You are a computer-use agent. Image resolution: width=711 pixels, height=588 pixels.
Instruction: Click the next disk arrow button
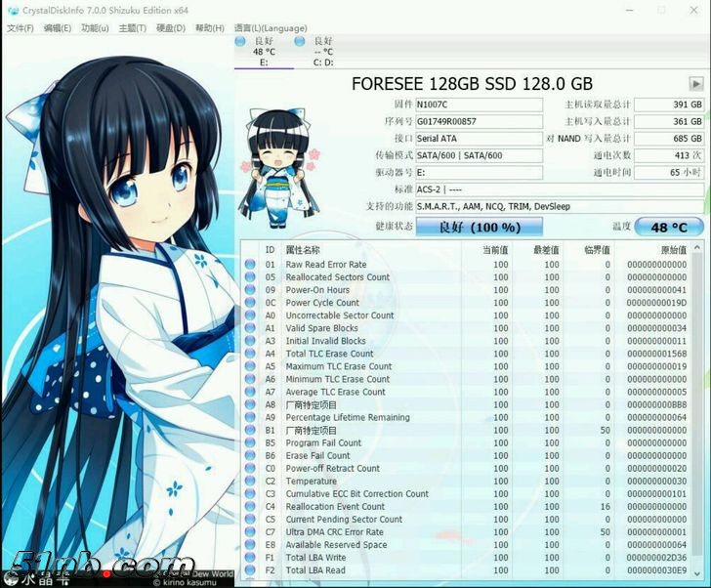[x=695, y=84]
